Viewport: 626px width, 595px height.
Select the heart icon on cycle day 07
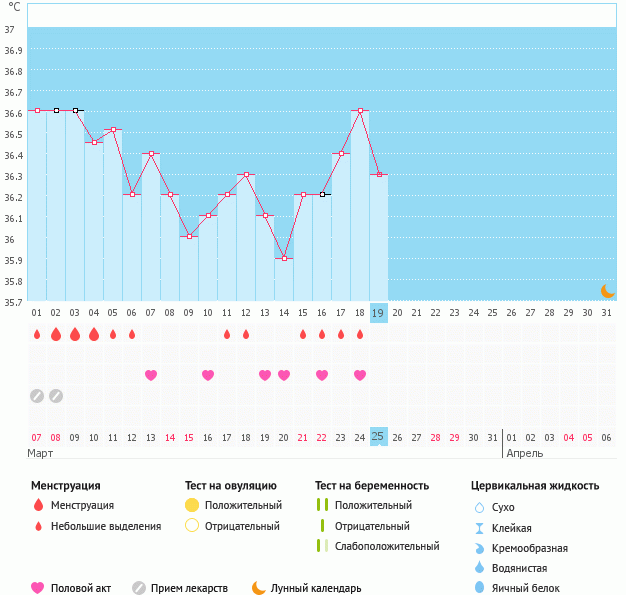pyautogui.click(x=151, y=375)
